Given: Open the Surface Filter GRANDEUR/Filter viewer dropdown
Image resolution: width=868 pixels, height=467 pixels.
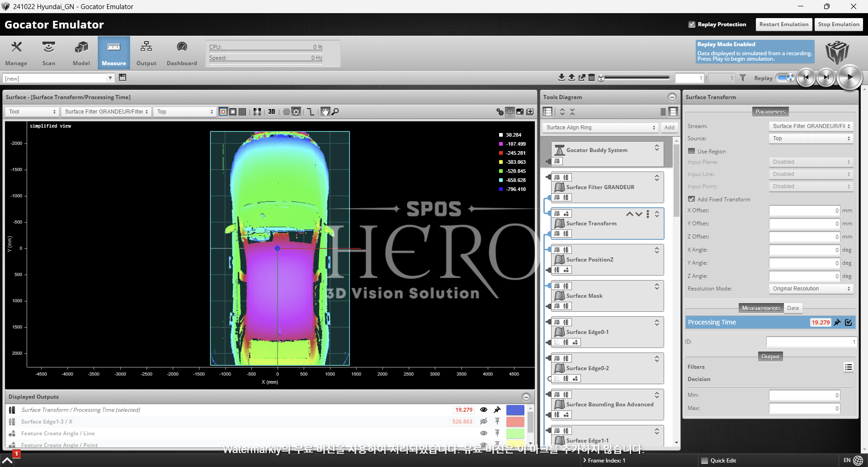Looking at the screenshot, I should tap(106, 112).
